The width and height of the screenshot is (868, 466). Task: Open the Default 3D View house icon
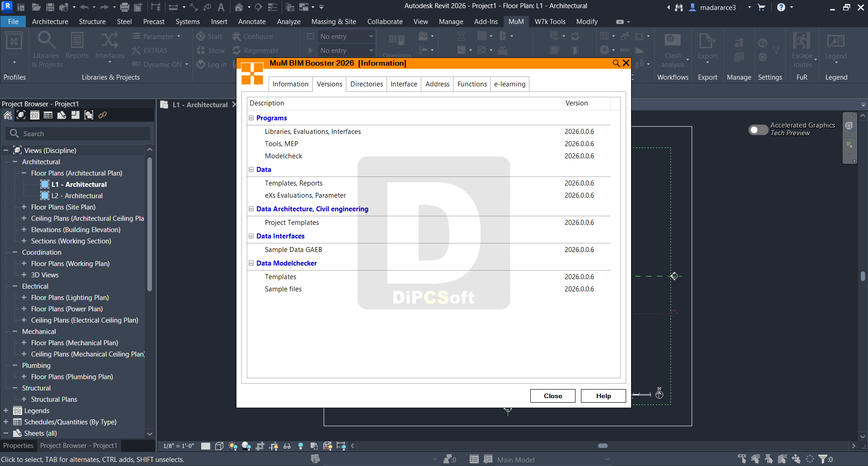(x=239, y=7)
